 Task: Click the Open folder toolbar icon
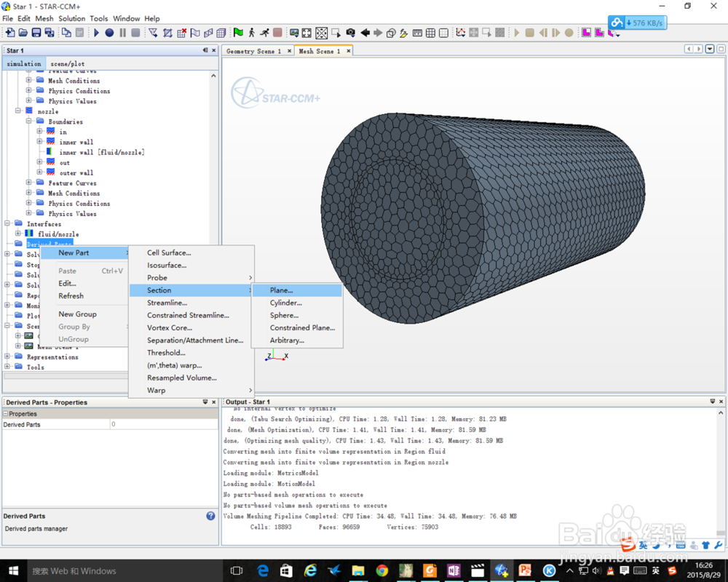coord(23,33)
